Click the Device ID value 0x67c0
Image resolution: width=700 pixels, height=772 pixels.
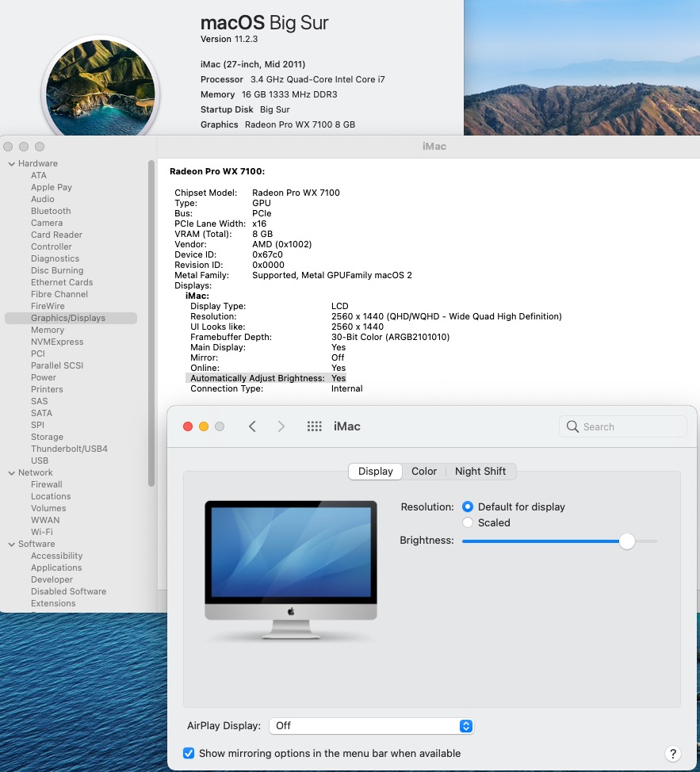click(x=267, y=254)
